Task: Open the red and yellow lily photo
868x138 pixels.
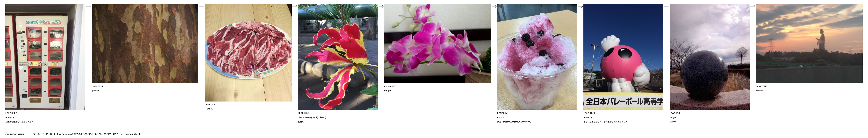Action: coord(338,57)
